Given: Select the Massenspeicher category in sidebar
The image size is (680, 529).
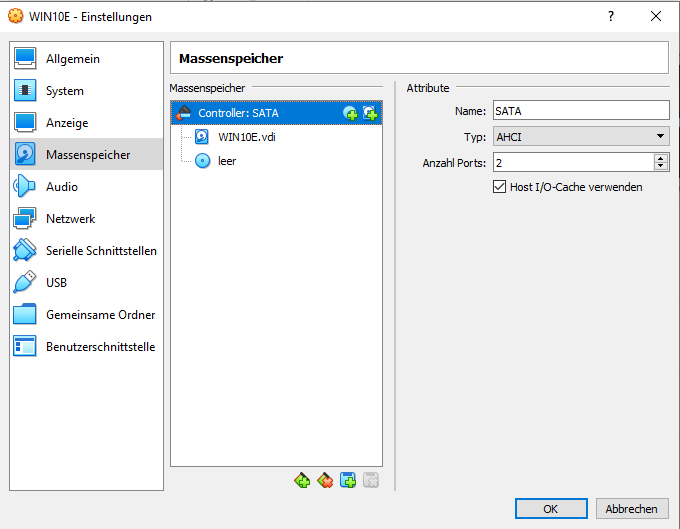Looking at the screenshot, I should point(86,154).
